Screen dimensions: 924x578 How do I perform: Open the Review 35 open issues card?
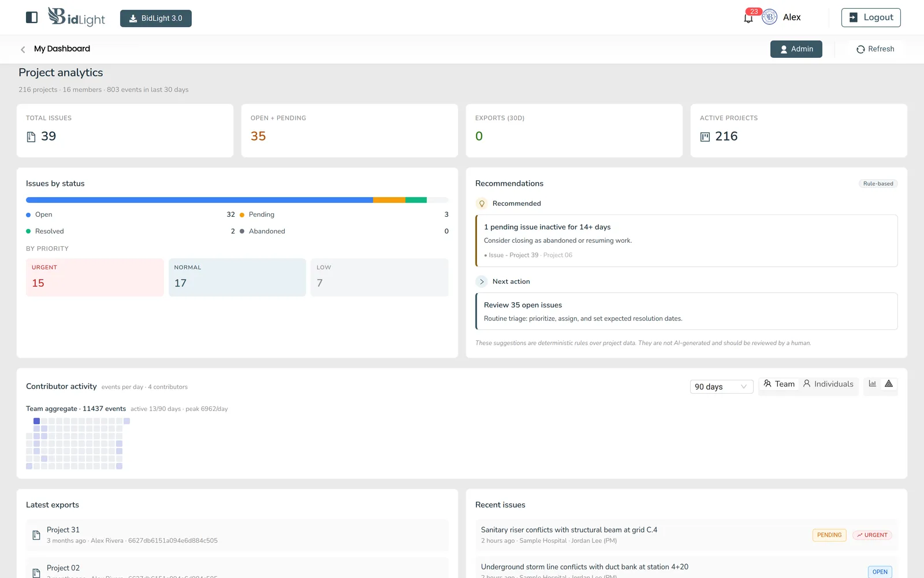coord(686,311)
